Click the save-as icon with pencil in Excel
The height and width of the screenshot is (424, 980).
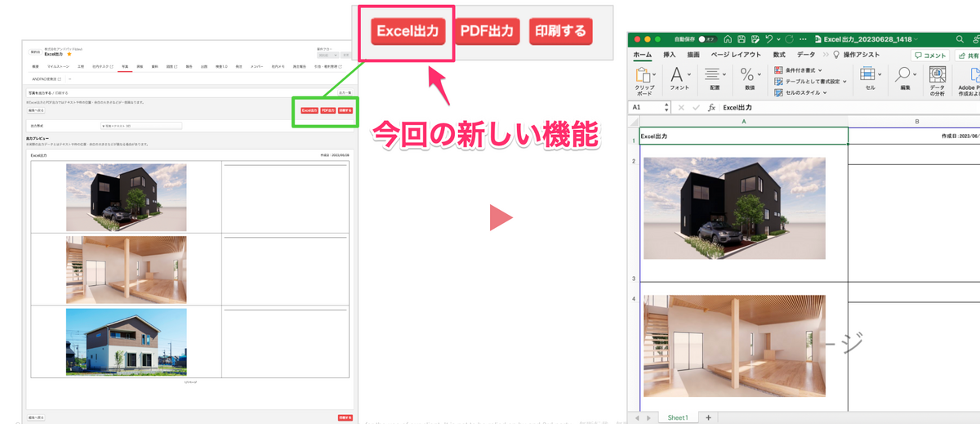tap(755, 39)
